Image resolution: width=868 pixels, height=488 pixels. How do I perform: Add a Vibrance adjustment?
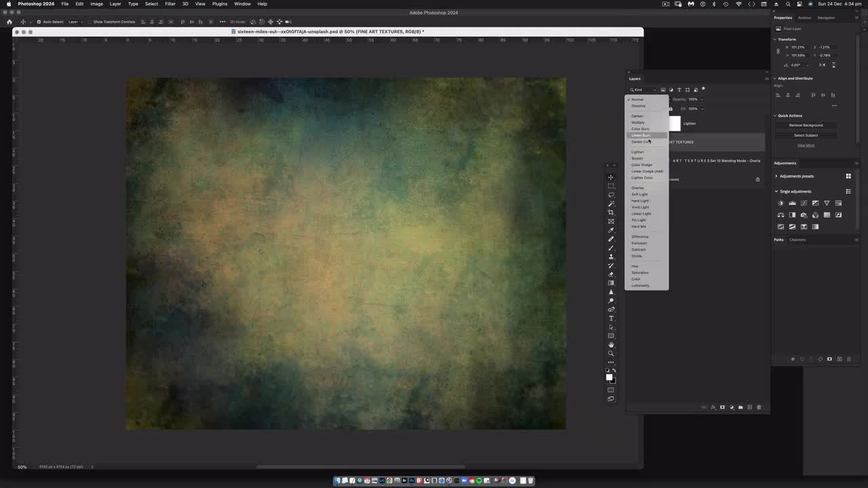pos(827,203)
